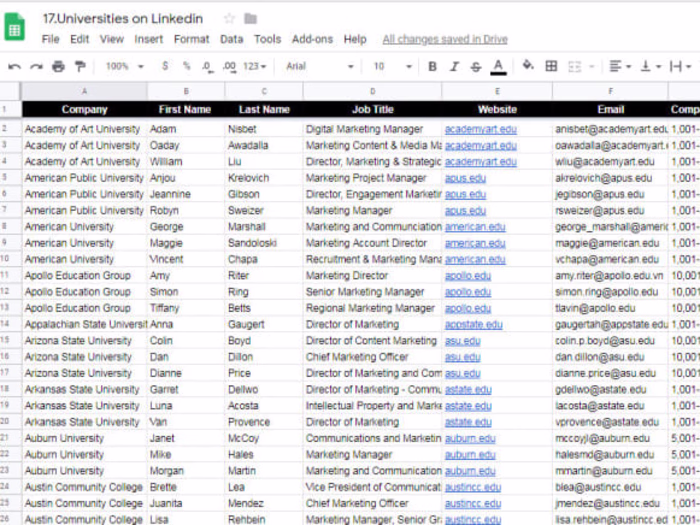Select column A header
This screenshot has width=700, height=525.
click(84, 92)
